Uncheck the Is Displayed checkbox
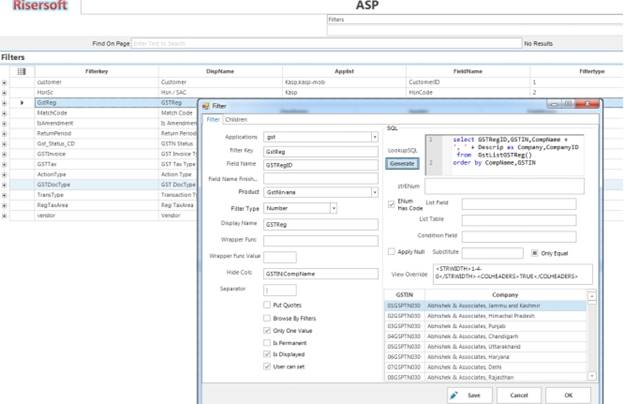 click(x=267, y=354)
